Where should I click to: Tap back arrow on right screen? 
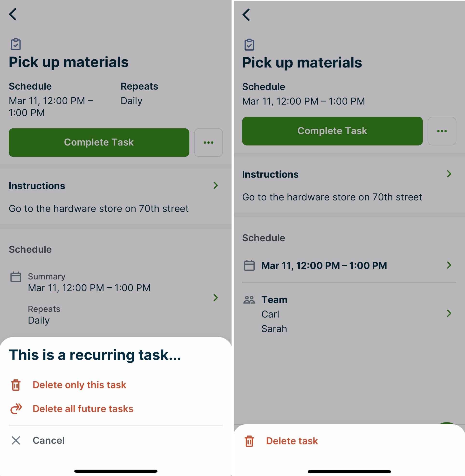pyautogui.click(x=246, y=15)
